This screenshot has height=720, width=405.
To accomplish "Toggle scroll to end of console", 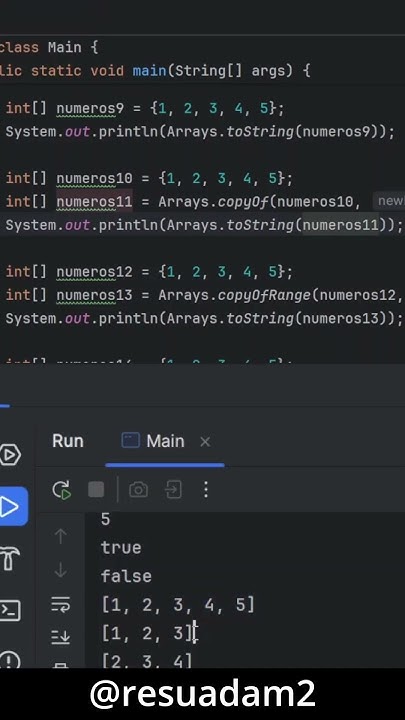I will 61,636.
